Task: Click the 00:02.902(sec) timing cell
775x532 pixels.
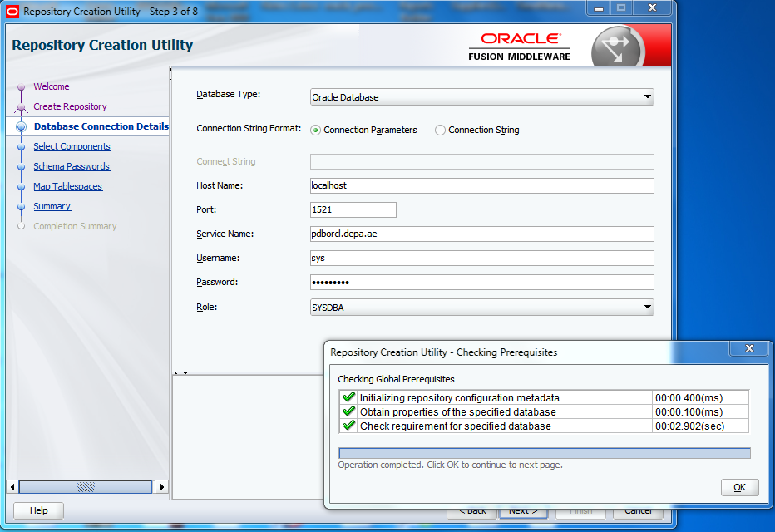Action: tap(700, 426)
